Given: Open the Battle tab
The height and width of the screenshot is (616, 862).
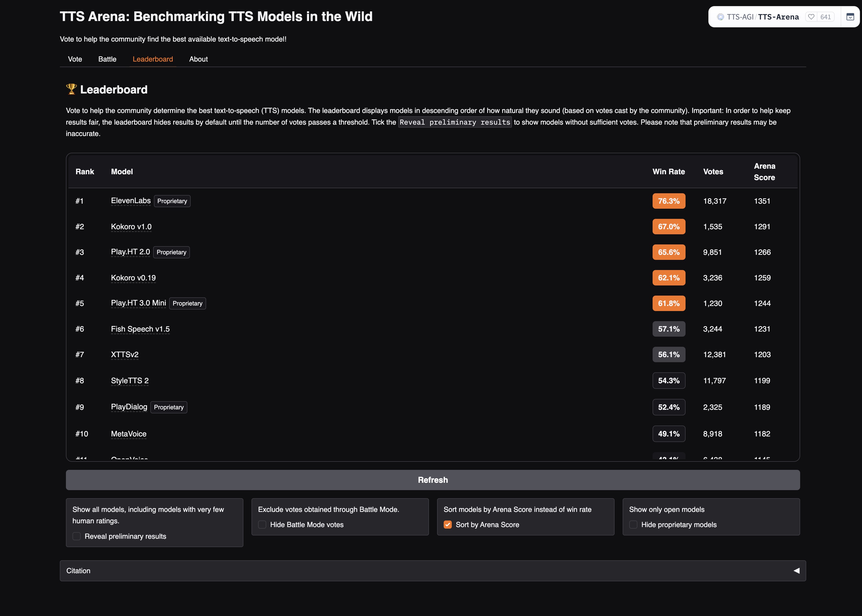Looking at the screenshot, I should [x=107, y=59].
